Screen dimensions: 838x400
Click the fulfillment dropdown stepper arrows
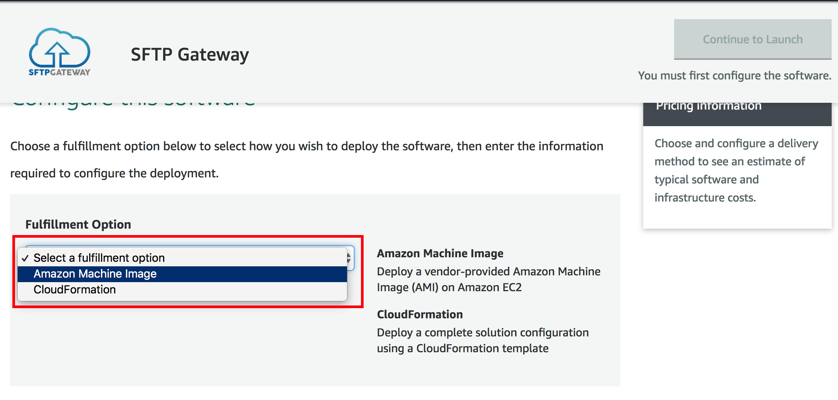(350, 259)
